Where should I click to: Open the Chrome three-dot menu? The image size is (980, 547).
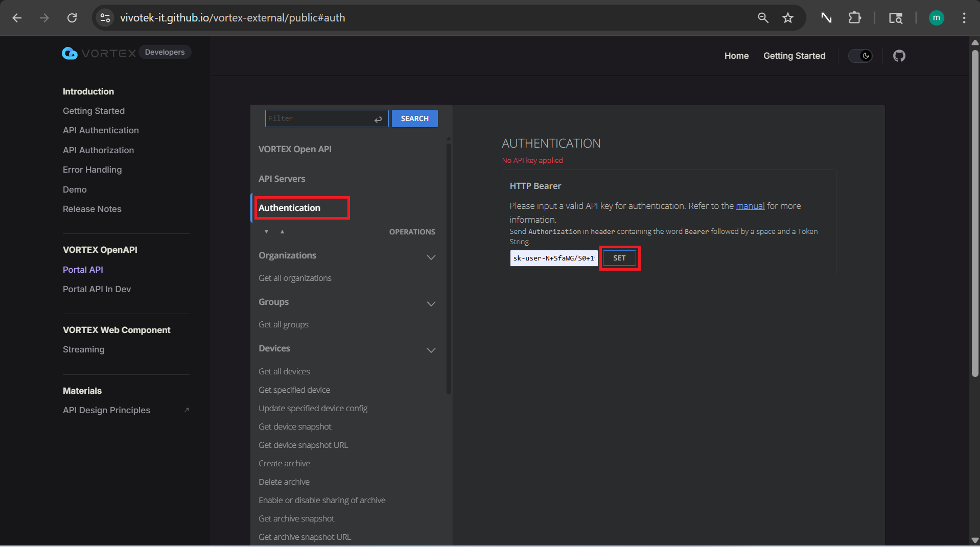pyautogui.click(x=964, y=18)
